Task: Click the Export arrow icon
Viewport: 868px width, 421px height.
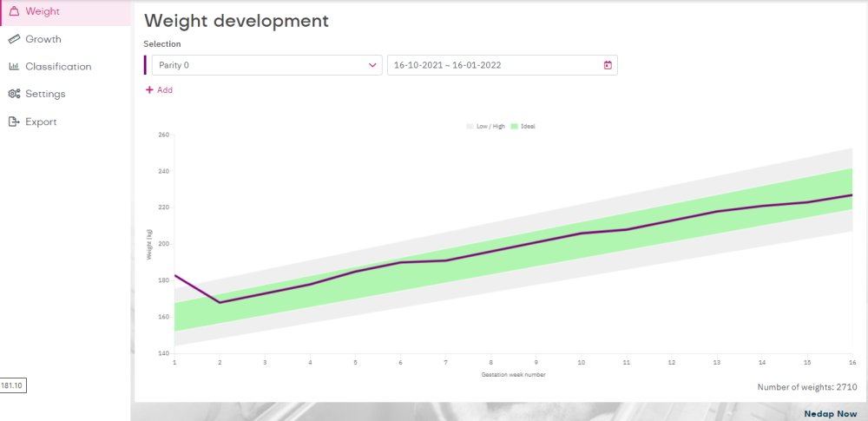Action: tap(14, 122)
